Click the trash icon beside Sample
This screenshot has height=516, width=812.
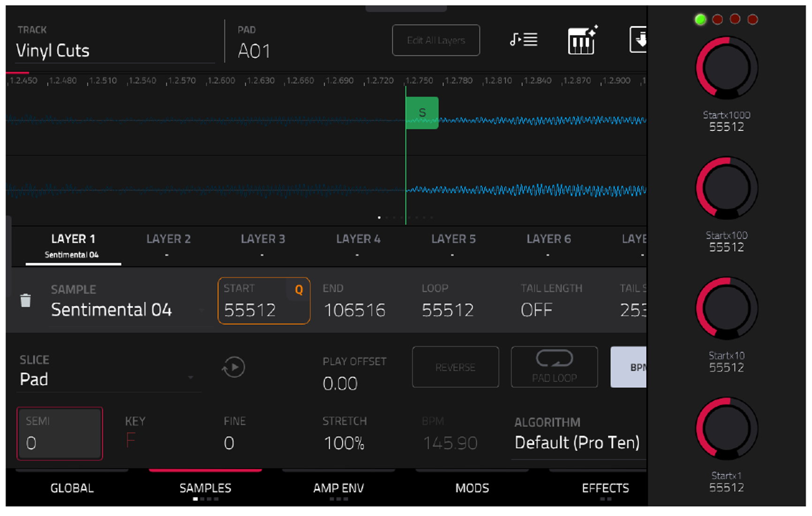click(x=26, y=300)
